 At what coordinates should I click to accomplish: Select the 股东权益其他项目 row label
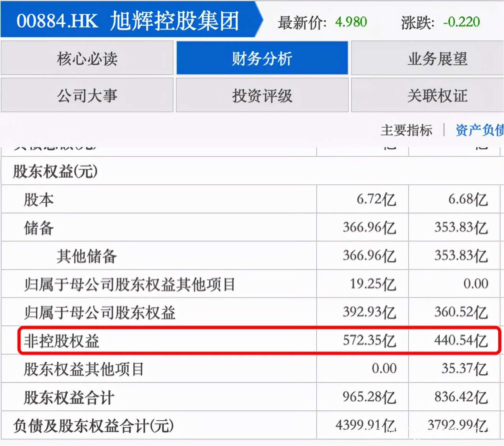(x=84, y=369)
